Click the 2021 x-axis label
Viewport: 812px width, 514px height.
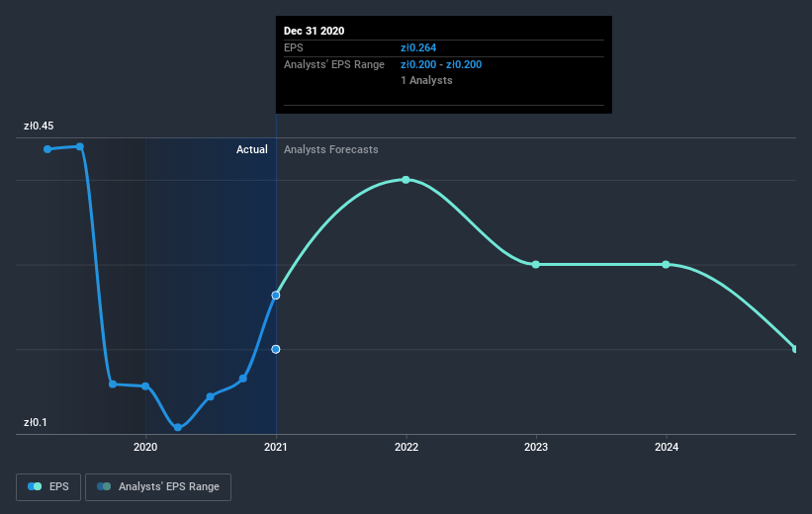pos(276,447)
